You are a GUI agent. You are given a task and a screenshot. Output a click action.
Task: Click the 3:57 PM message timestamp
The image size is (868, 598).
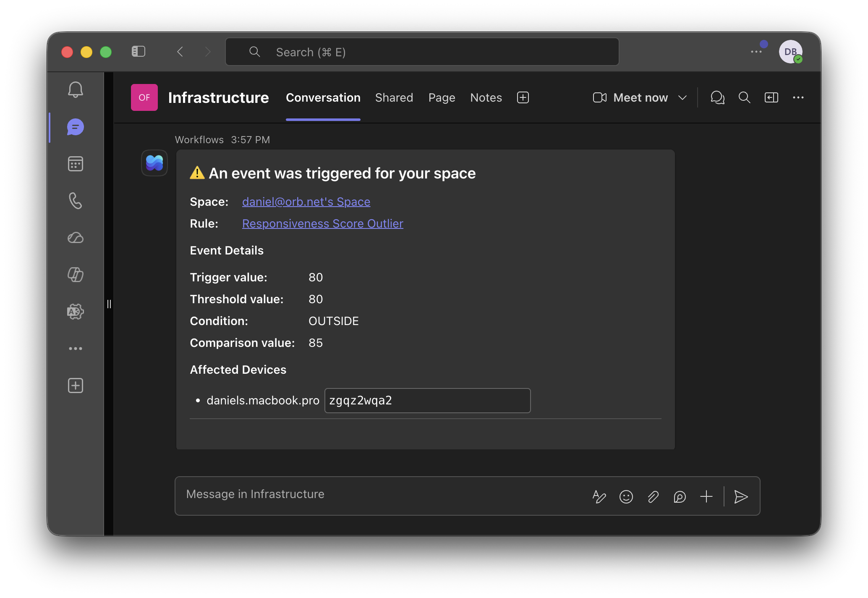(x=251, y=140)
